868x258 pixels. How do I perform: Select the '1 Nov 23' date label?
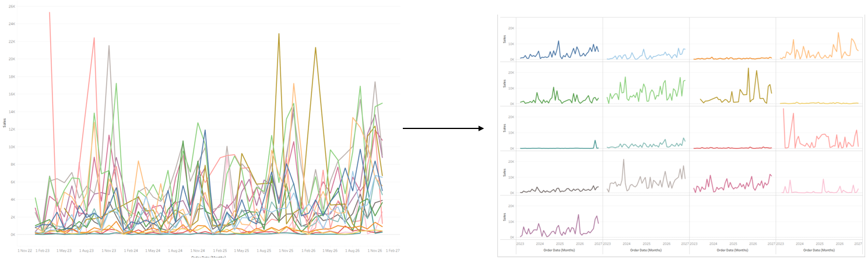(108, 250)
